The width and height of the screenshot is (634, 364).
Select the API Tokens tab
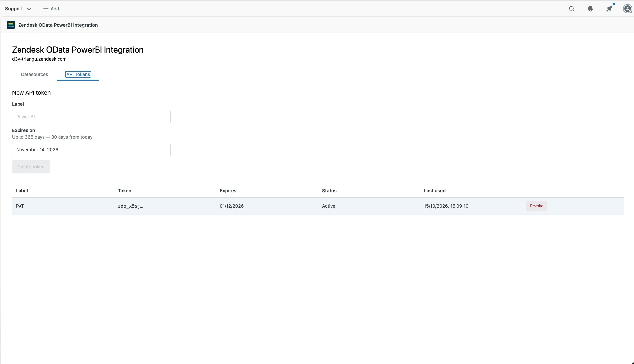point(78,74)
